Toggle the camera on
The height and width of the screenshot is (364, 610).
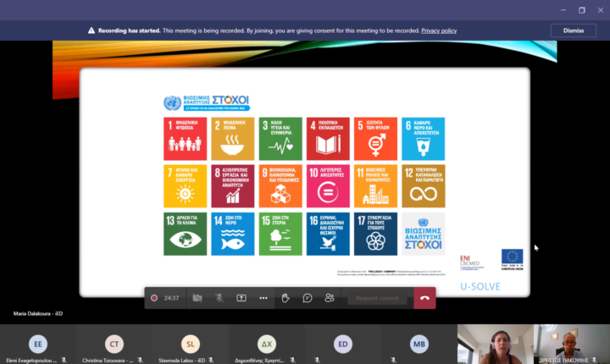click(x=197, y=298)
